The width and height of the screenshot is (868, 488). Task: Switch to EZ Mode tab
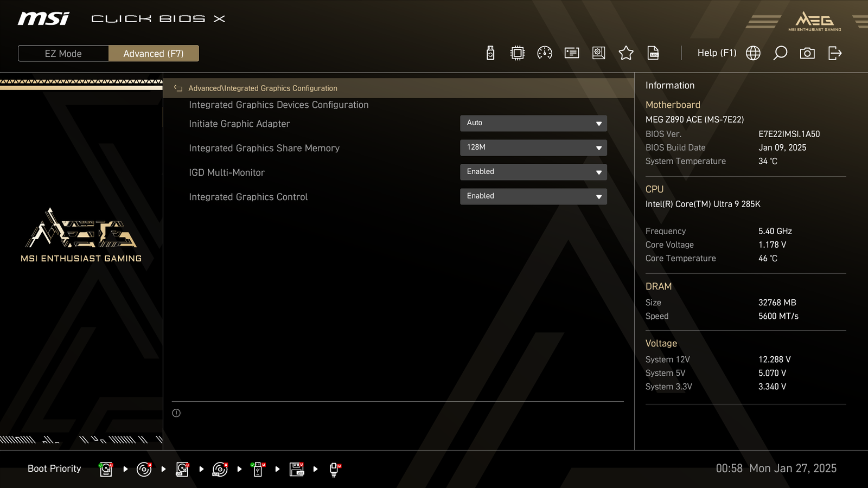pos(63,54)
